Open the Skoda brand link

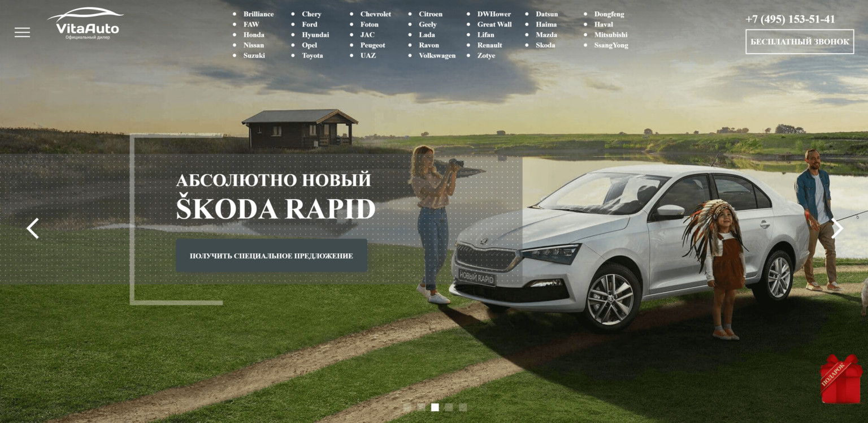545,45
